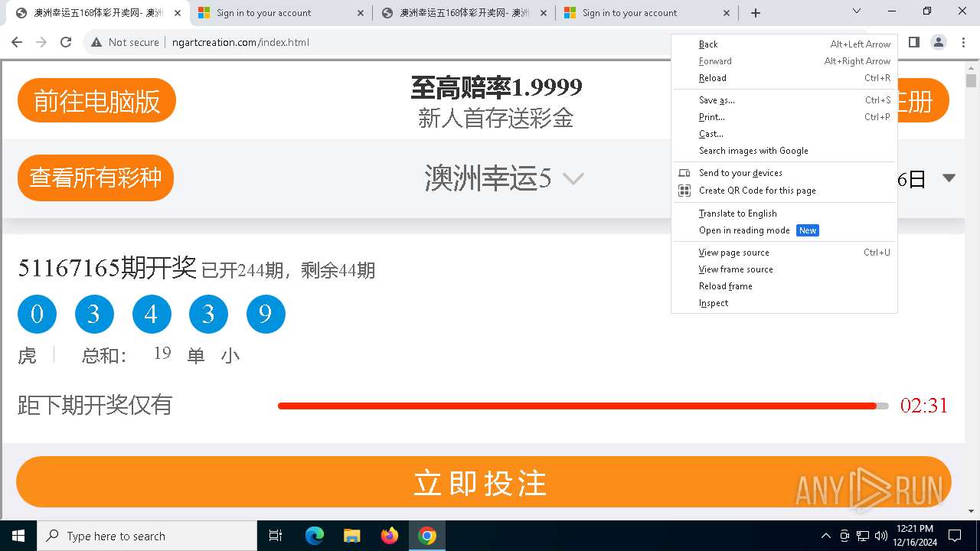Switch to first 澳洲幸运五 tab
980x551 pixels.
(98, 13)
